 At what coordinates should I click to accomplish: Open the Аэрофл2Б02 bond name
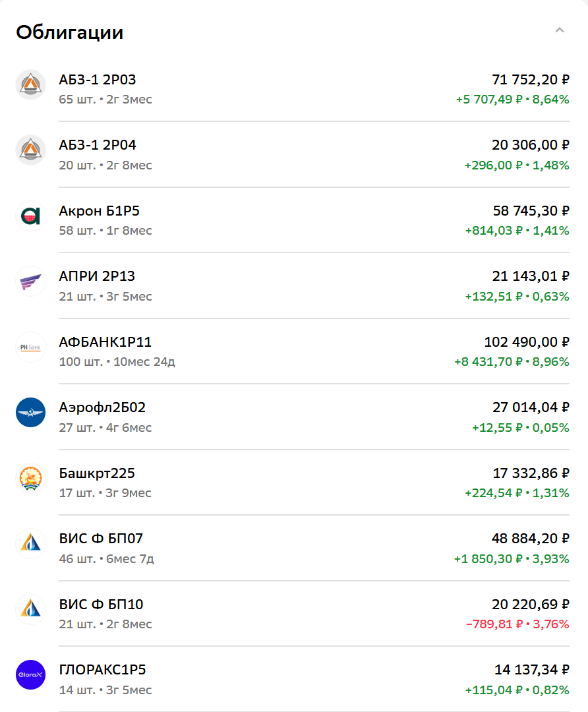(x=102, y=407)
